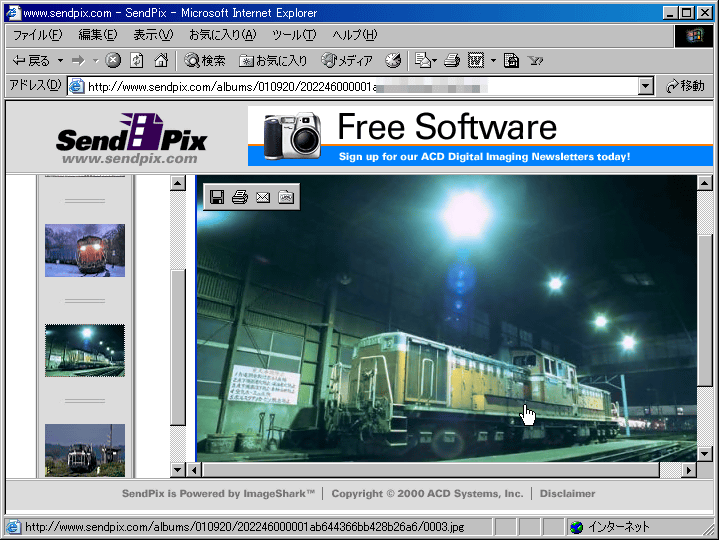The width and height of the screenshot is (719, 540).
Task: Print image using image toolbar printer icon
Action: click(240, 197)
